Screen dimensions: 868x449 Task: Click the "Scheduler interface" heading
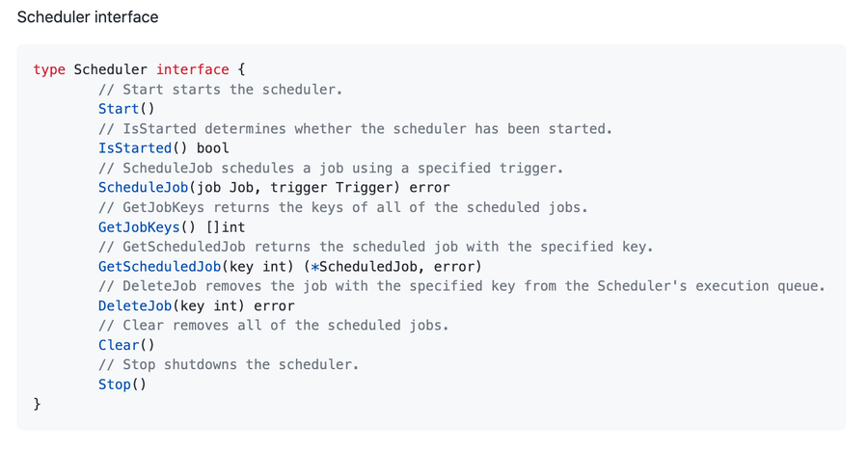click(x=88, y=17)
